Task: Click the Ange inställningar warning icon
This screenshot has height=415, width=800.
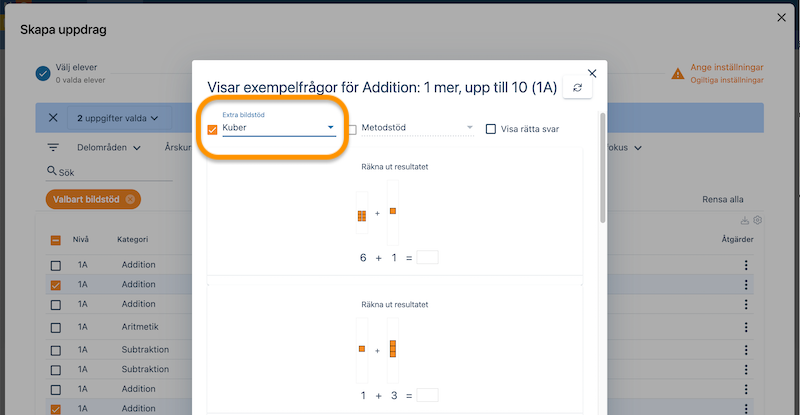Action: (x=679, y=73)
